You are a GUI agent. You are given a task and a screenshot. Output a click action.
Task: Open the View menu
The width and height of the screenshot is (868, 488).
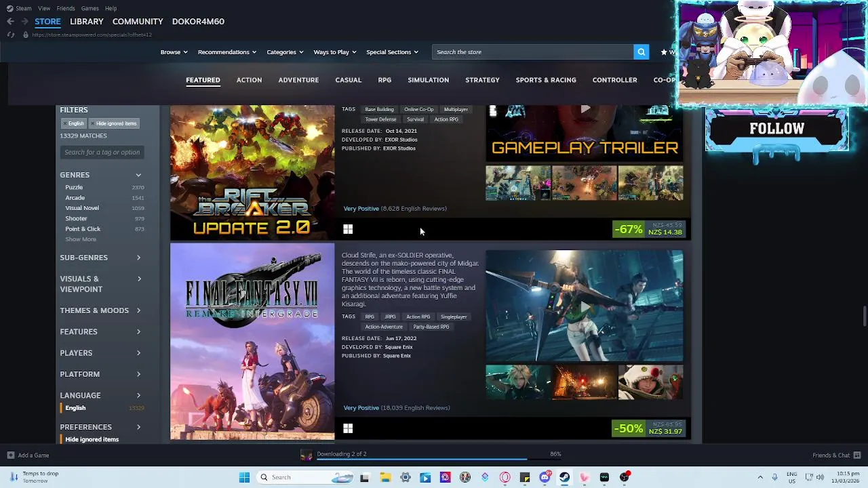point(44,8)
